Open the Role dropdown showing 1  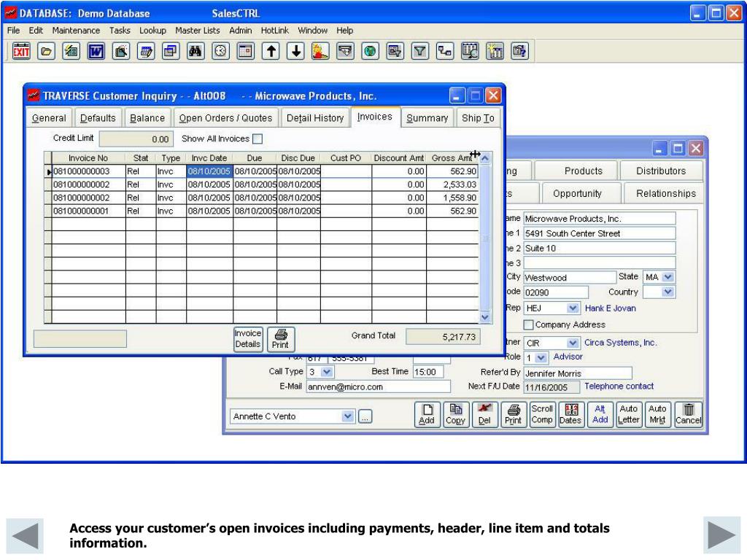click(x=541, y=357)
